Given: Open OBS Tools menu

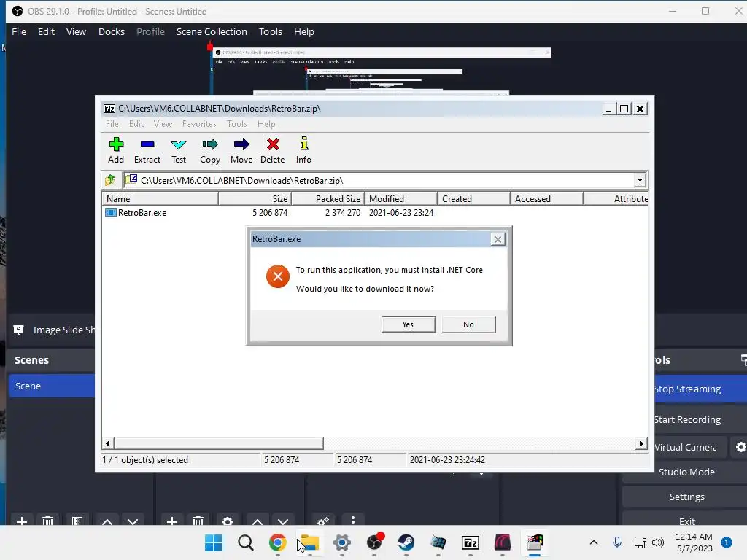Looking at the screenshot, I should pos(270,31).
